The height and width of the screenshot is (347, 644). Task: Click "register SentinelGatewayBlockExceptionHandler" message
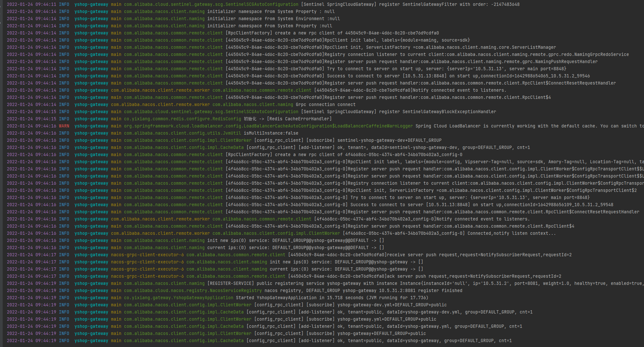coord(438,112)
